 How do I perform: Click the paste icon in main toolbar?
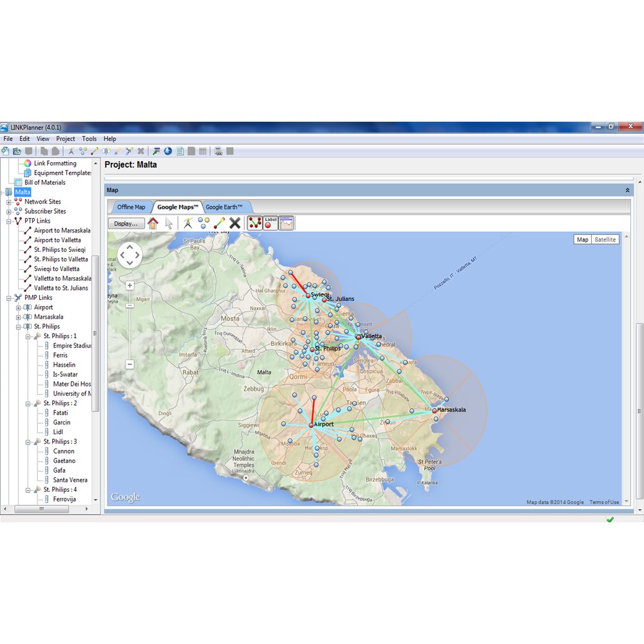coord(55,151)
